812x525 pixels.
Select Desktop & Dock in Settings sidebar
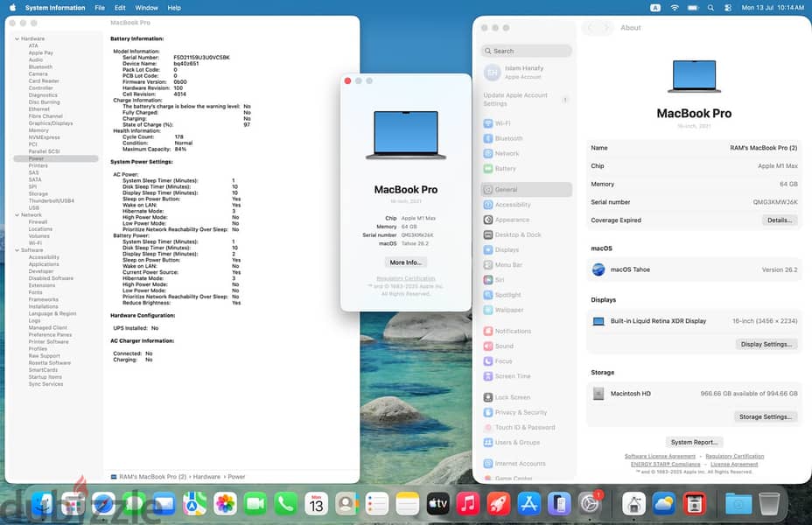click(526, 234)
